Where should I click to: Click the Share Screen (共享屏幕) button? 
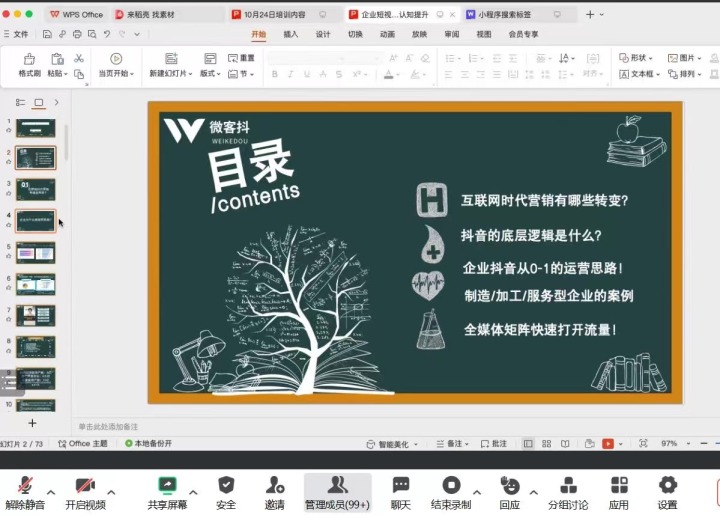click(x=167, y=493)
